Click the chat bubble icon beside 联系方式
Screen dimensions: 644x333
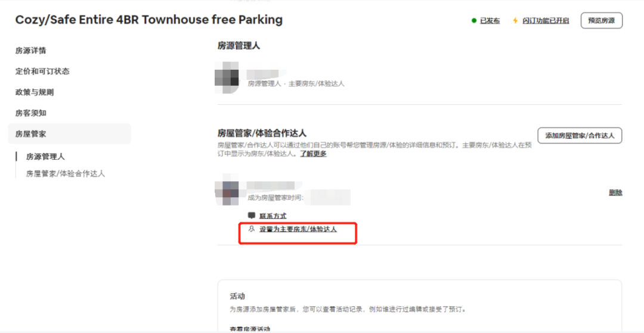click(x=252, y=216)
